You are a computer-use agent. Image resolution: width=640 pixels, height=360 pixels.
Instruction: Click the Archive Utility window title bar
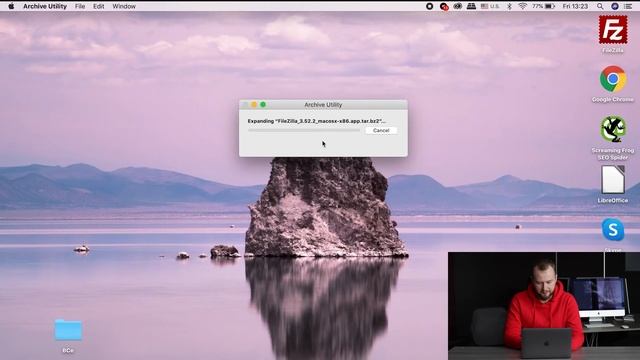click(323, 104)
